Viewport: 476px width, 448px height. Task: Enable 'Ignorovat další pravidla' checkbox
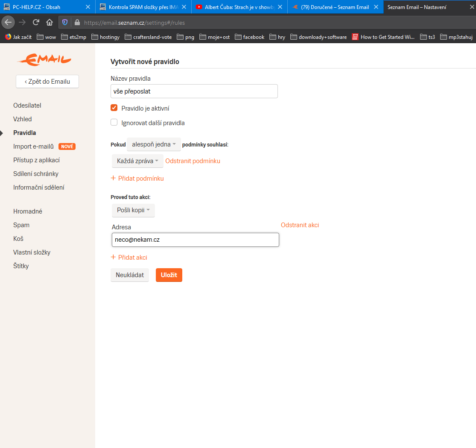click(x=114, y=123)
